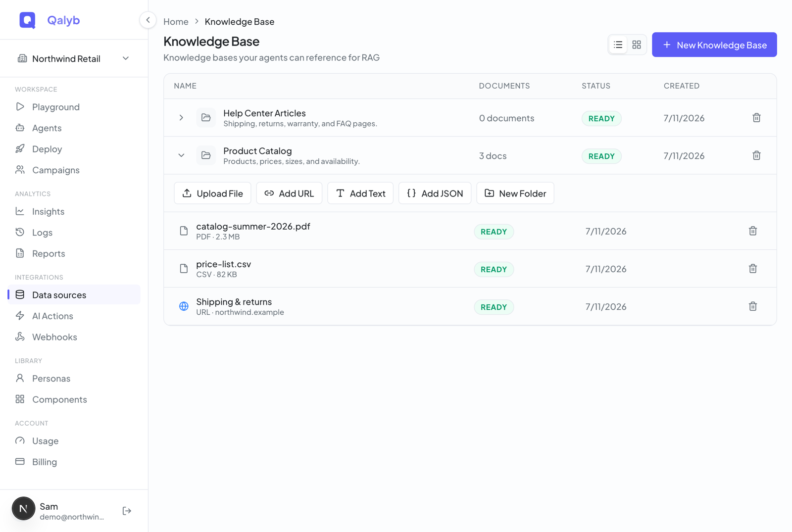Screen dimensions: 792x532
Task: Click the New Folder button
Action: click(515, 193)
